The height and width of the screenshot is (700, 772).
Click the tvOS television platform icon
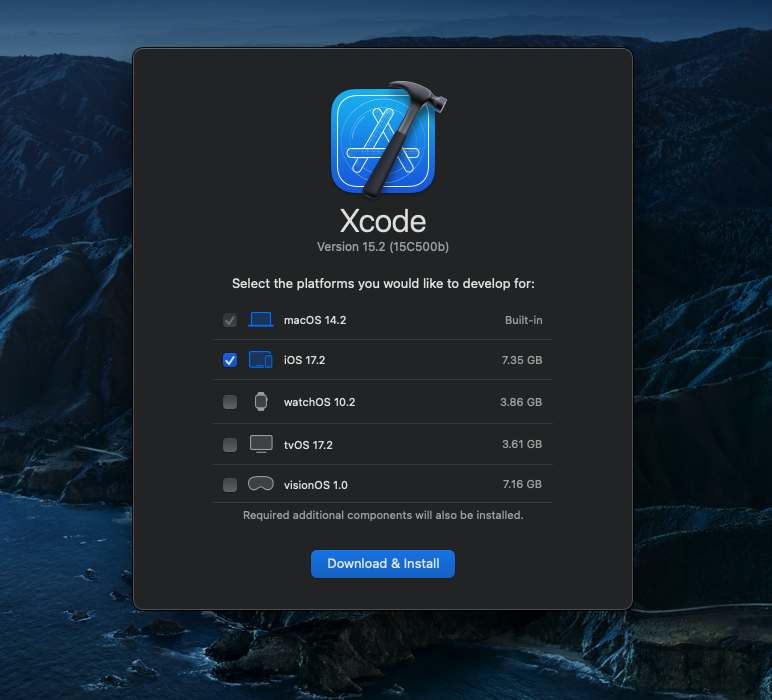click(x=261, y=444)
